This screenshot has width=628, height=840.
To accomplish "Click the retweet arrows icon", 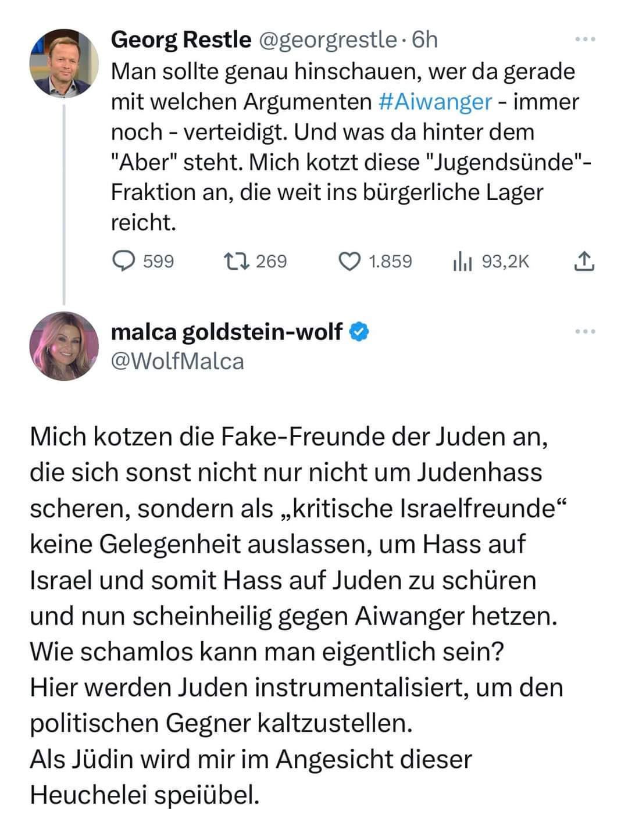I will (x=236, y=262).
